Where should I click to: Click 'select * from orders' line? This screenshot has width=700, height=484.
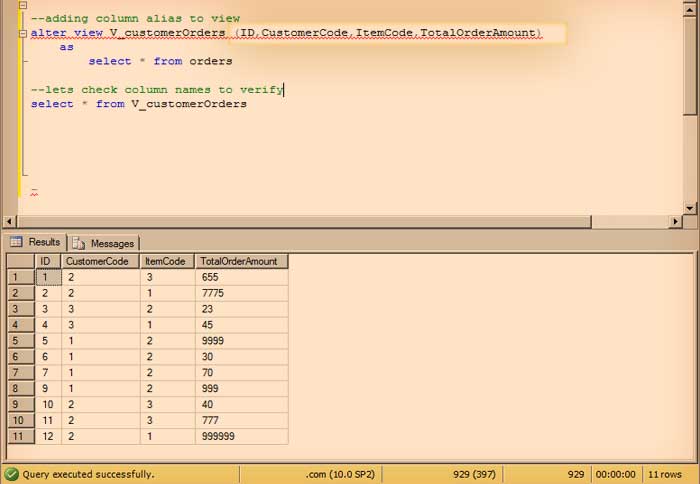coord(160,61)
